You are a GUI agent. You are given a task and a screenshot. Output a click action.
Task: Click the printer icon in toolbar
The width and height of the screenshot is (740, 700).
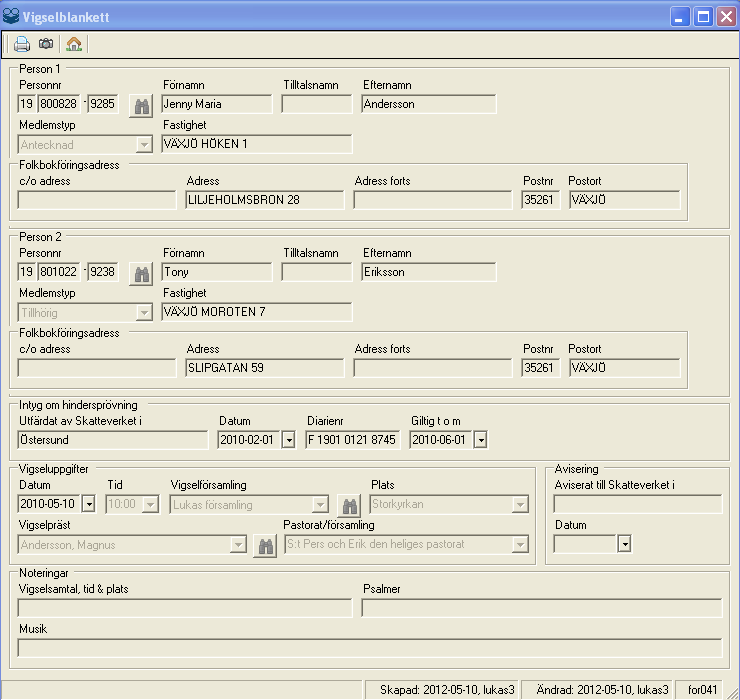pos(22,44)
